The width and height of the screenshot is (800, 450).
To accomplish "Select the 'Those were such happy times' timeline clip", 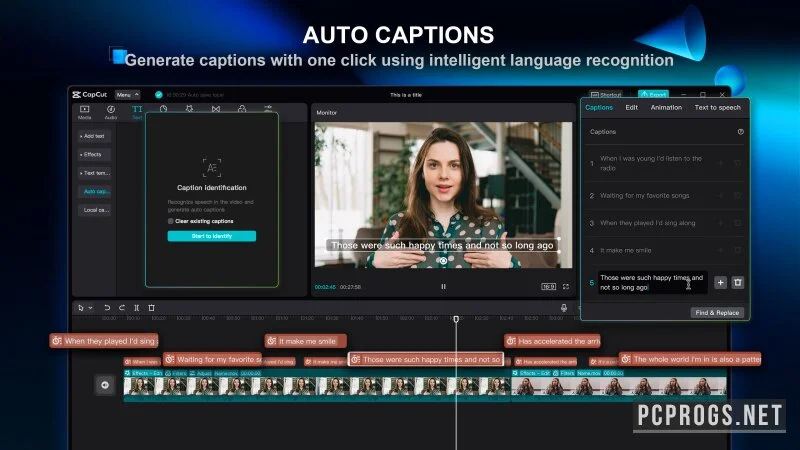I will point(426,359).
